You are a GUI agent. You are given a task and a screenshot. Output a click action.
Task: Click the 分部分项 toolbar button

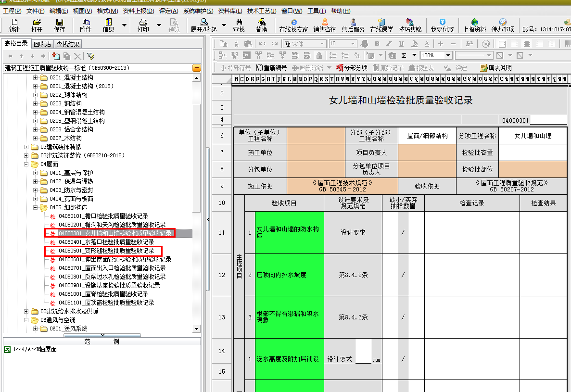352,68
